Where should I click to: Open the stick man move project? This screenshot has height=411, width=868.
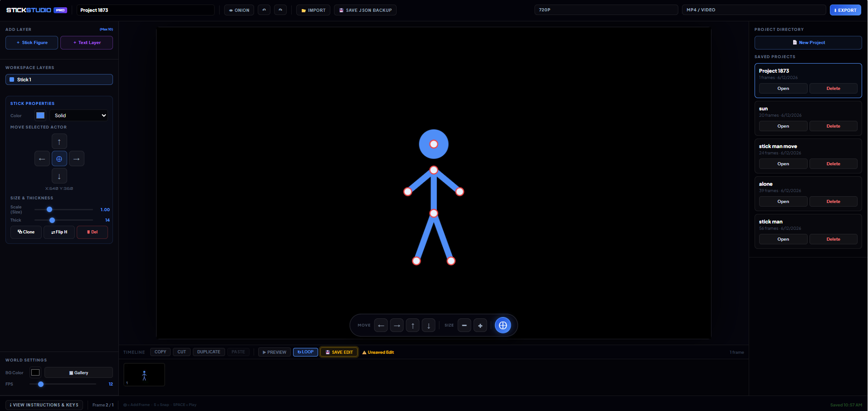click(783, 164)
